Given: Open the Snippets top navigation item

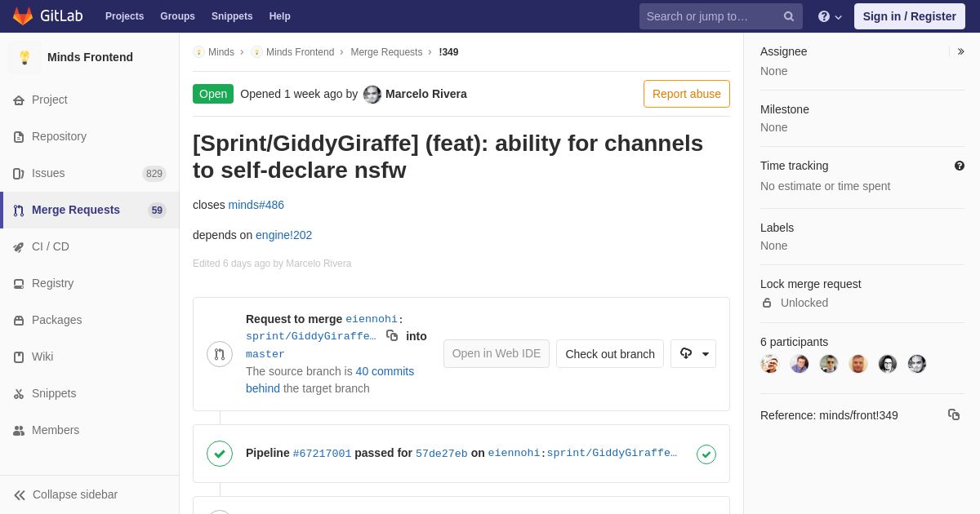Looking at the screenshot, I should coord(232,16).
